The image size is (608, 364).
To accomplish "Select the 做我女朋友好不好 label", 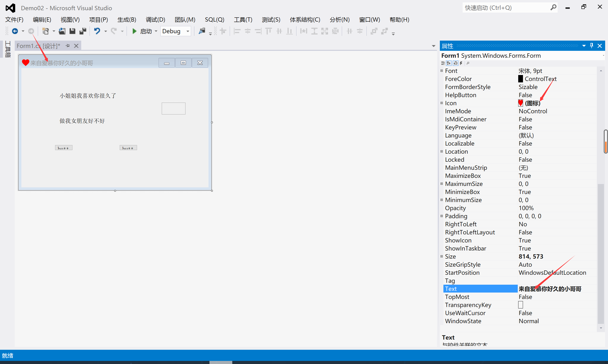I will [82, 121].
